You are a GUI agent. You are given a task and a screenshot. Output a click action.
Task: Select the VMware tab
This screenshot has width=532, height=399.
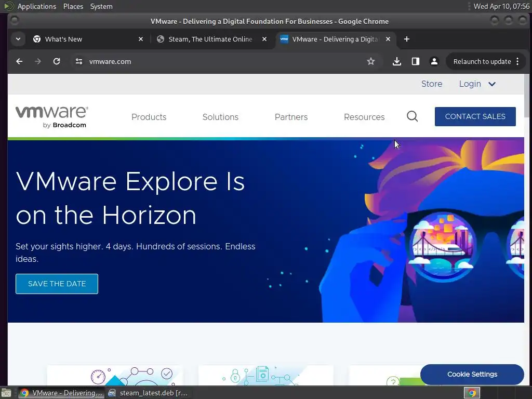tap(336, 39)
